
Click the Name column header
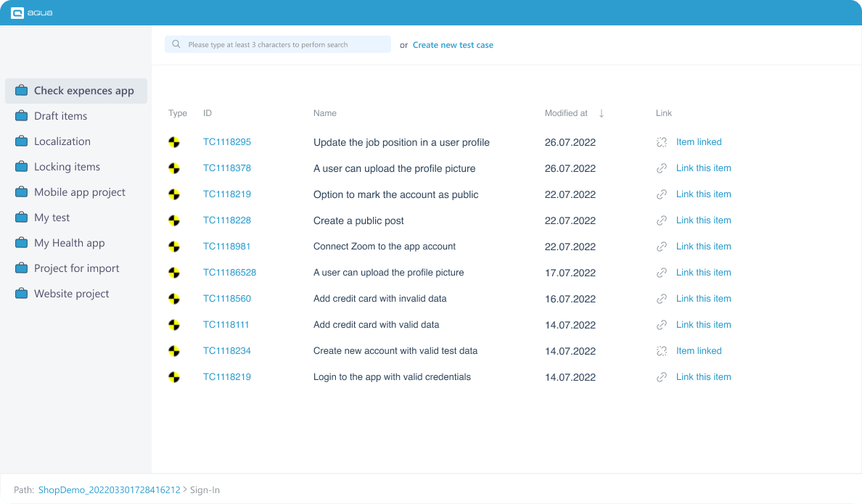pos(325,113)
